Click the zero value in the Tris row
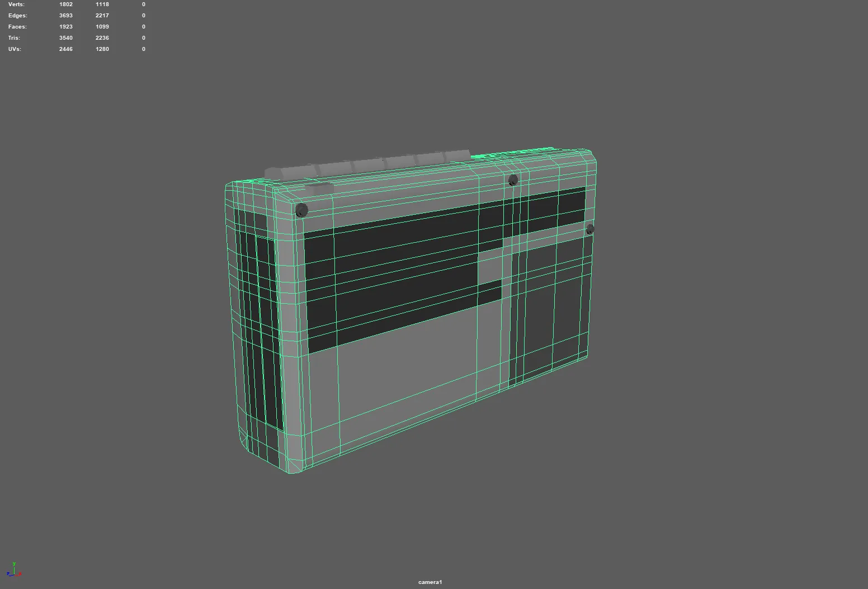The width and height of the screenshot is (868, 589). tap(144, 37)
